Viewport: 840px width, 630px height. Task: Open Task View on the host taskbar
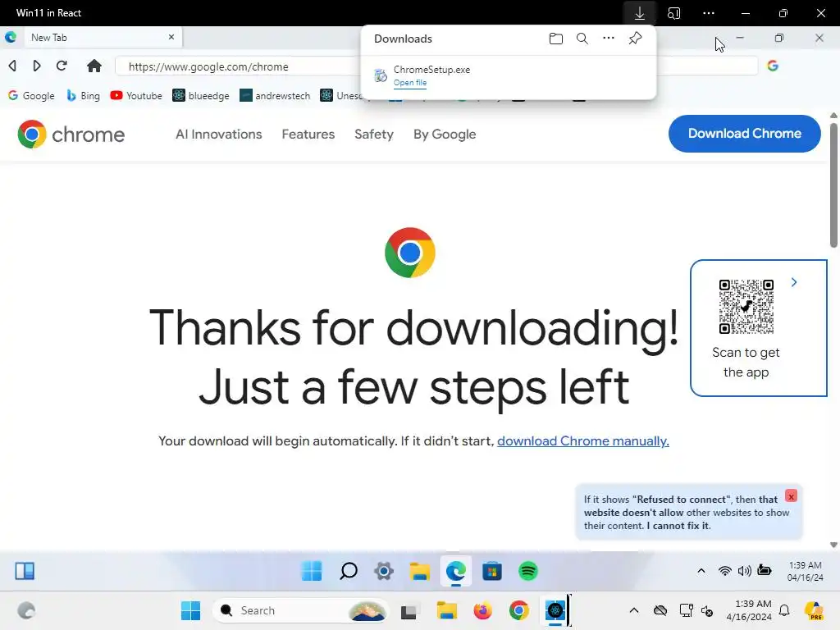409,611
